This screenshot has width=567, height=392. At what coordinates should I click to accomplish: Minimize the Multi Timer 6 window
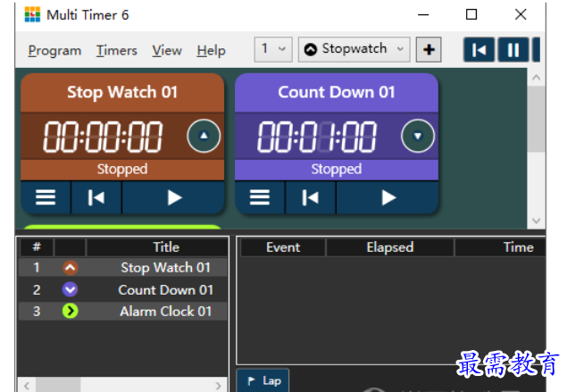coord(423,15)
